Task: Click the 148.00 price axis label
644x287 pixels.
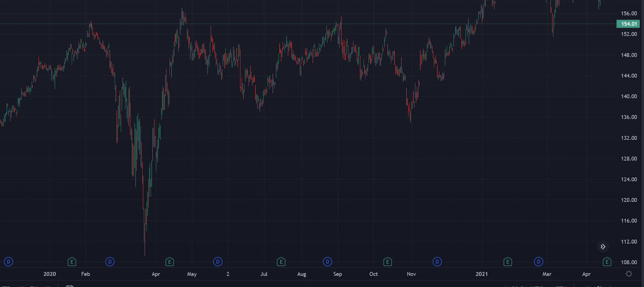Action: tap(629, 55)
